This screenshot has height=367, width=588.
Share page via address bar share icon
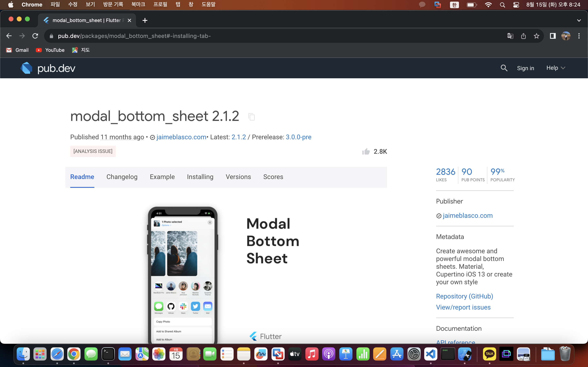pos(523,36)
